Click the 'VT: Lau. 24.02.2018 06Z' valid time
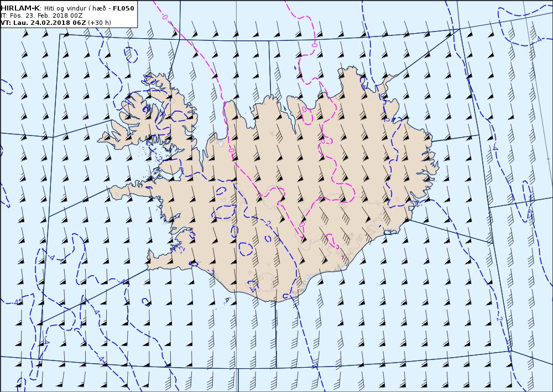The image size is (553, 392). point(43,23)
